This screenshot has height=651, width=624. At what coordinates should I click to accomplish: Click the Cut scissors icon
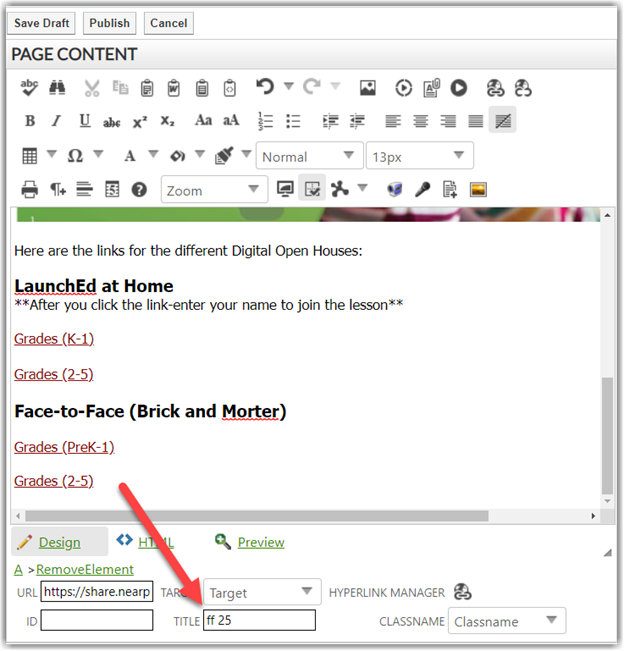(92, 88)
